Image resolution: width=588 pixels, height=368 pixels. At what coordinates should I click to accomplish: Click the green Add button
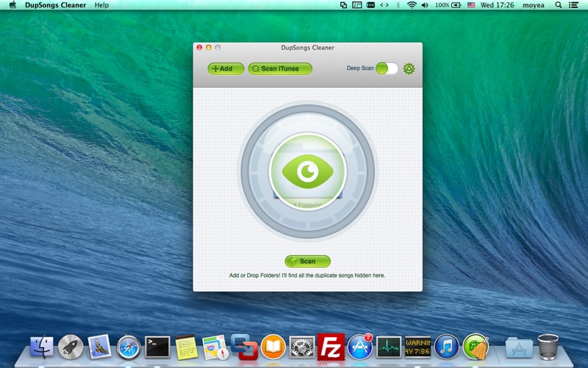coord(226,68)
